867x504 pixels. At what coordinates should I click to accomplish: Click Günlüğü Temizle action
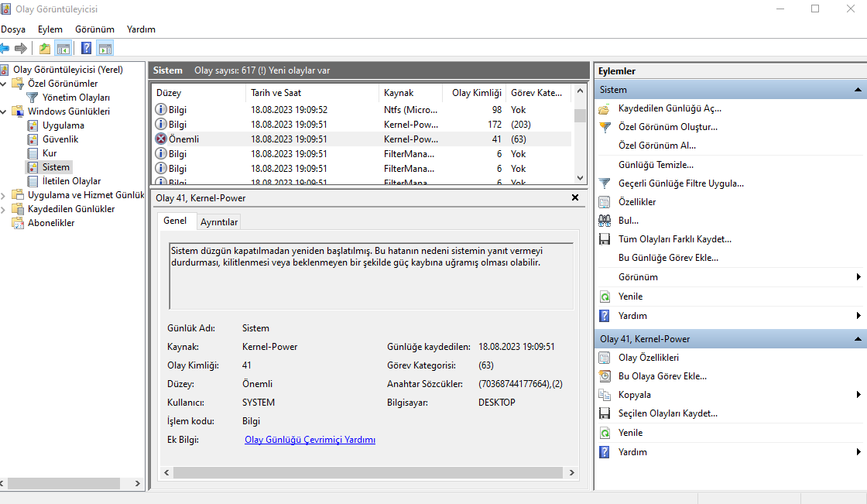click(x=656, y=165)
